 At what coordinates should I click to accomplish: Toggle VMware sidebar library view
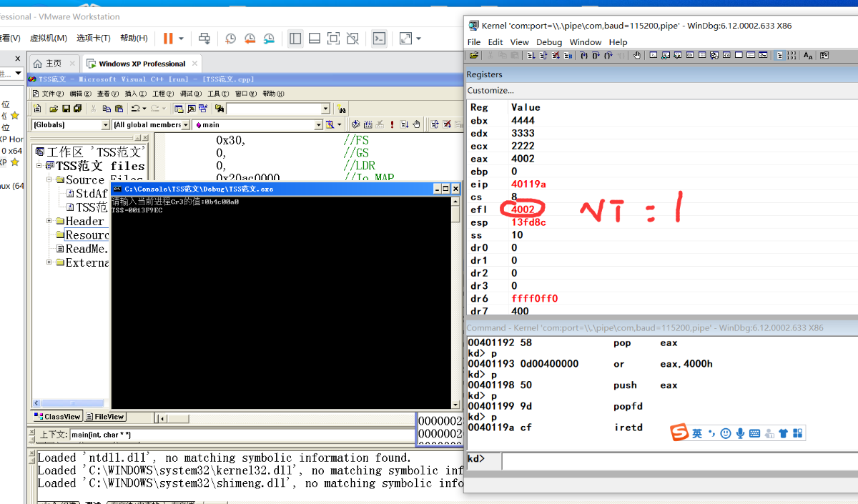295,39
